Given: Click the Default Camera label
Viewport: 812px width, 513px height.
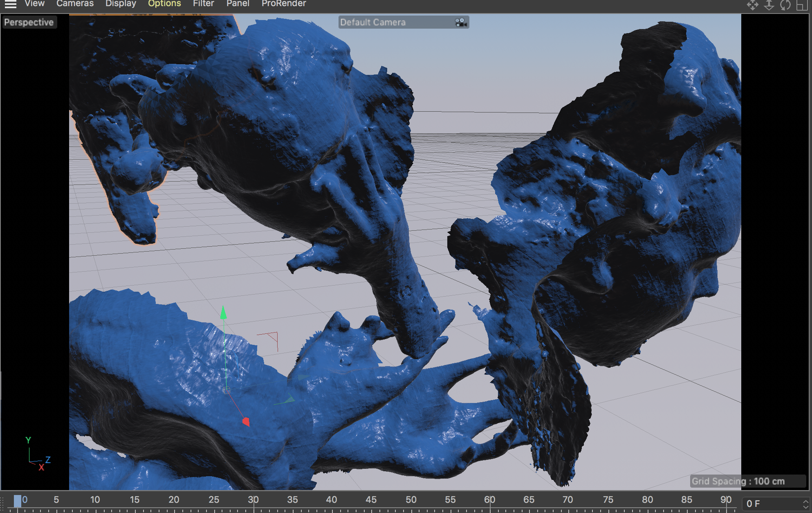Looking at the screenshot, I should point(372,22).
